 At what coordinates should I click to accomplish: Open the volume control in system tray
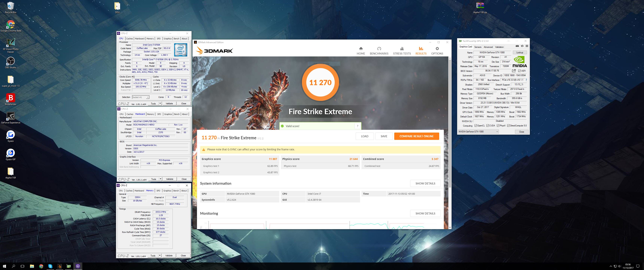[619, 266]
